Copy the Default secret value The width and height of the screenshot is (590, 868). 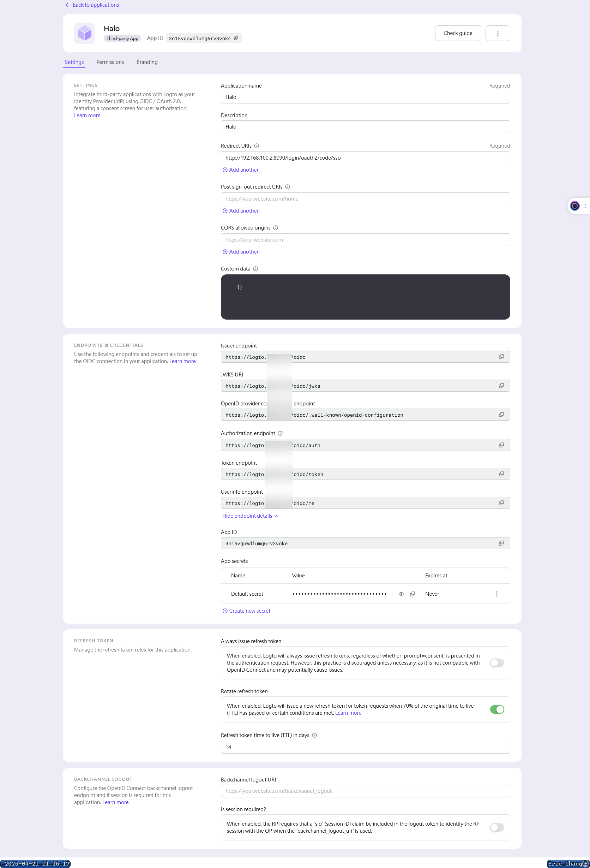[x=413, y=594]
